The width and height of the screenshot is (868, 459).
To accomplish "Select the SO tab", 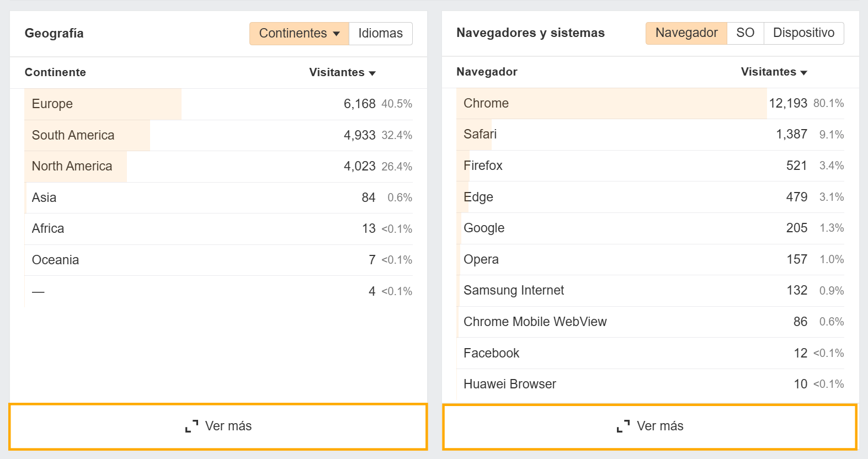I will click(x=745, y=33).
